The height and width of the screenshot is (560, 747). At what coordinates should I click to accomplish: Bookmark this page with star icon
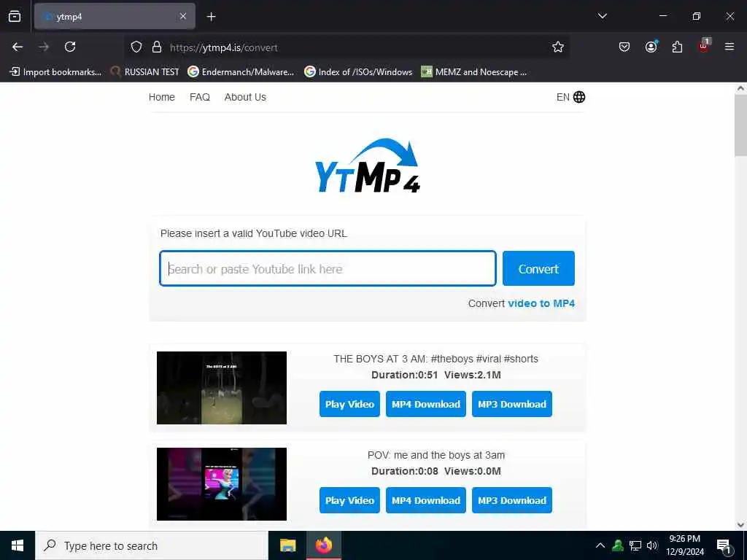click(558, 47)
